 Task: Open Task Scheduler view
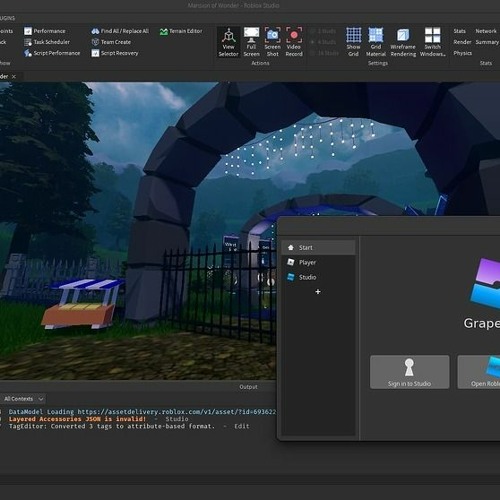[x=47, y=42]
